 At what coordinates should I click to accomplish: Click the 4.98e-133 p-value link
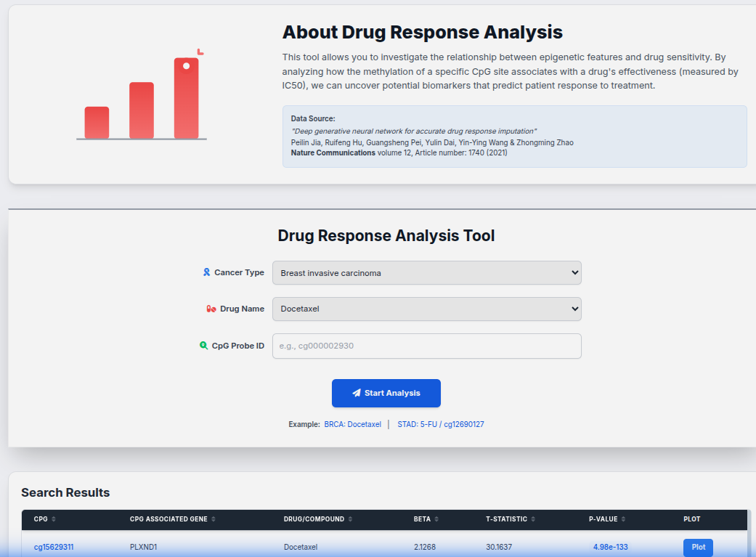tap(610, 547)
